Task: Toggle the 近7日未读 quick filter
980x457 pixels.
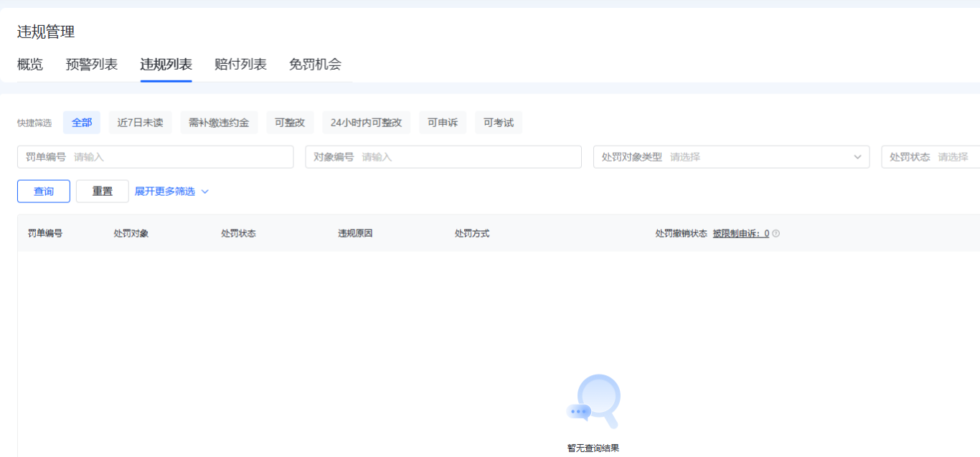Action: pos(141,123)
